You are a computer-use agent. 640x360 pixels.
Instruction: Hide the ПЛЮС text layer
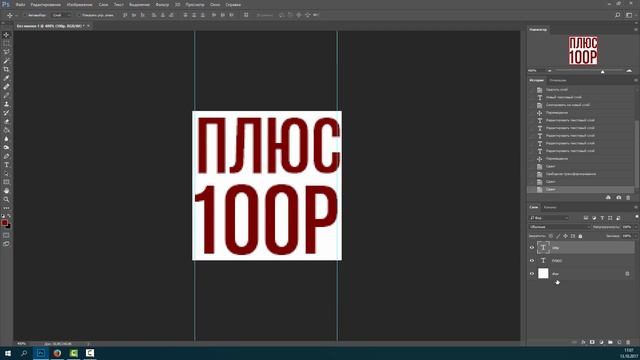tap(532, 260)
